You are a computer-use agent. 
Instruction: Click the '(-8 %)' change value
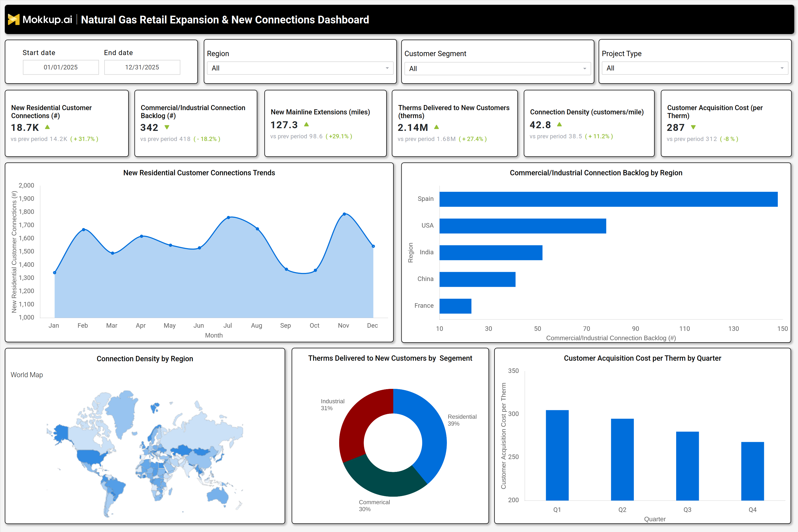729,139
